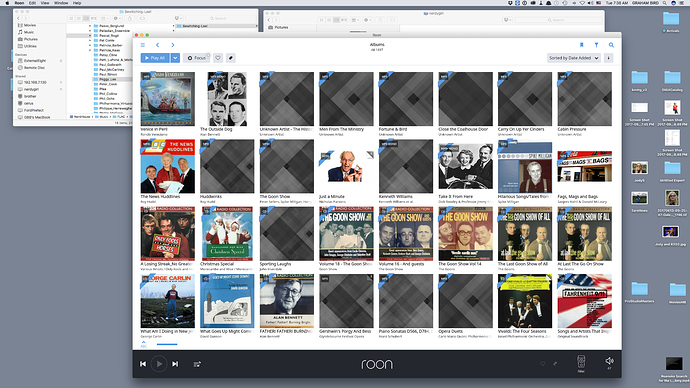
Task: Open the filter funnel icon in Roon
Action: pos(596,45)
